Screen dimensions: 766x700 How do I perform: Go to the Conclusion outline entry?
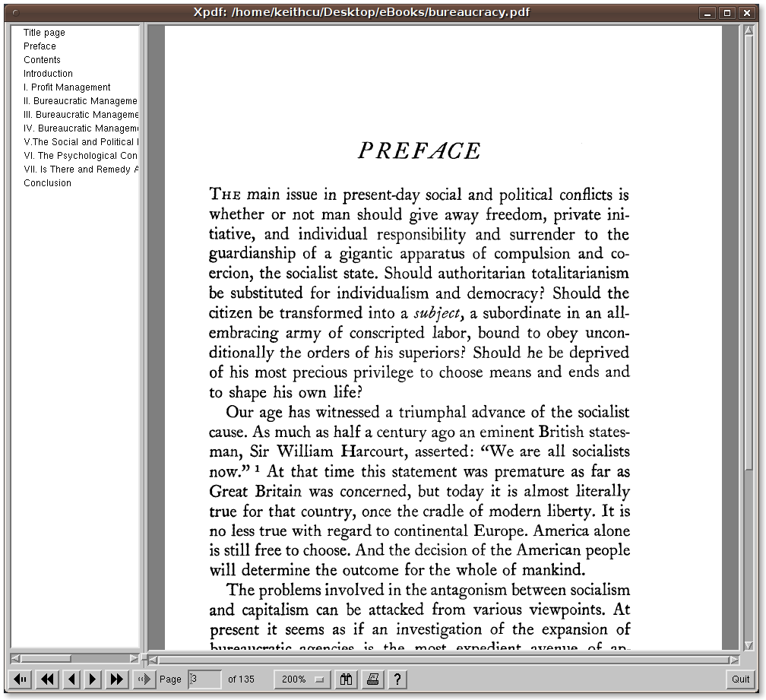click(47, 183)
